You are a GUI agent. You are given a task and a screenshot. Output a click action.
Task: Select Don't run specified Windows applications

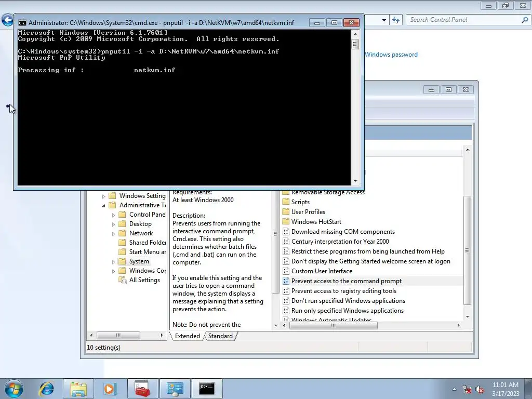coord(348,301)
